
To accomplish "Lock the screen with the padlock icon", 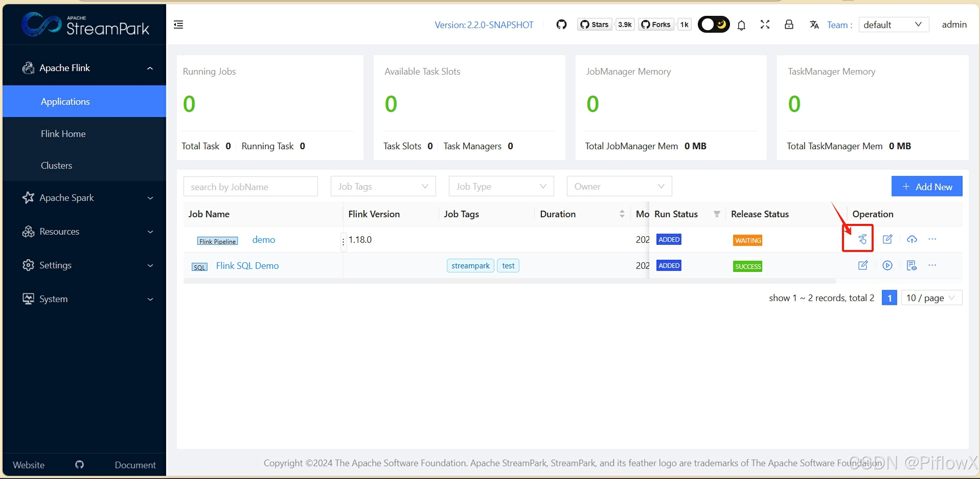I will pos(789,25).
